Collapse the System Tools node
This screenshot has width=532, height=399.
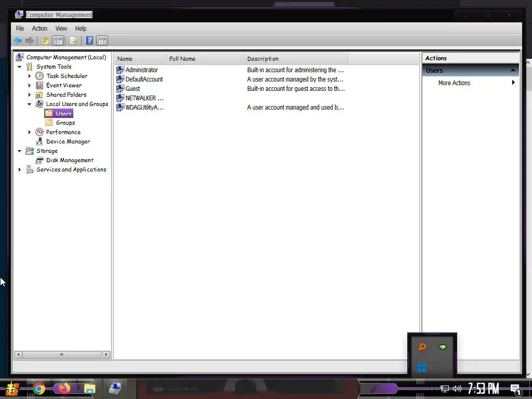(x=20, y=67)
